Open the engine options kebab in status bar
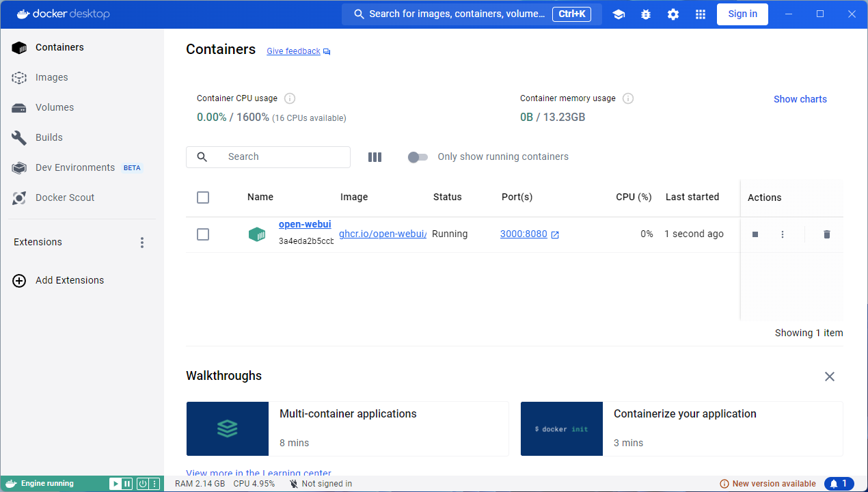 point(155,484)
